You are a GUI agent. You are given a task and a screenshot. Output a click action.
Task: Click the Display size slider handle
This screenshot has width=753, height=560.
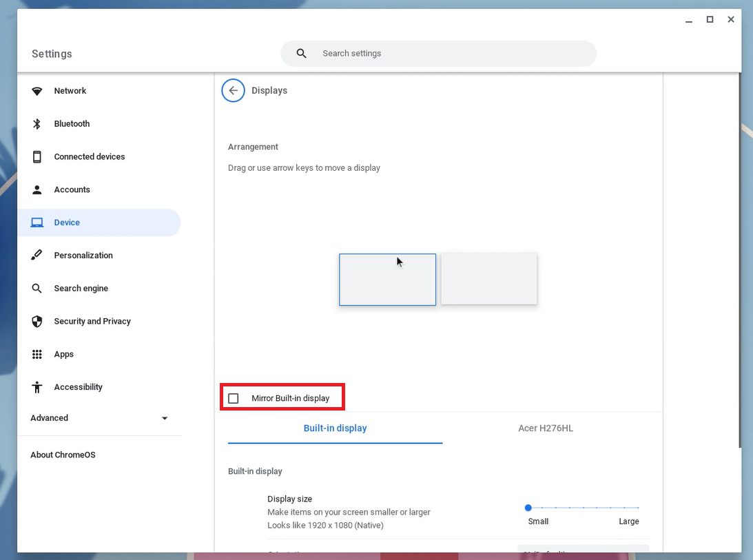point(528,508)
